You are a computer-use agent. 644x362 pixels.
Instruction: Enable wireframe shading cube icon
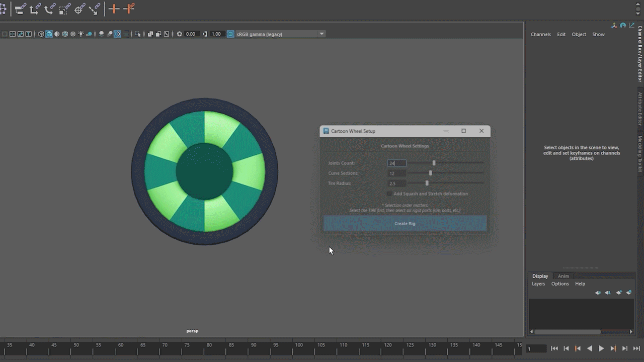point(41,34)
